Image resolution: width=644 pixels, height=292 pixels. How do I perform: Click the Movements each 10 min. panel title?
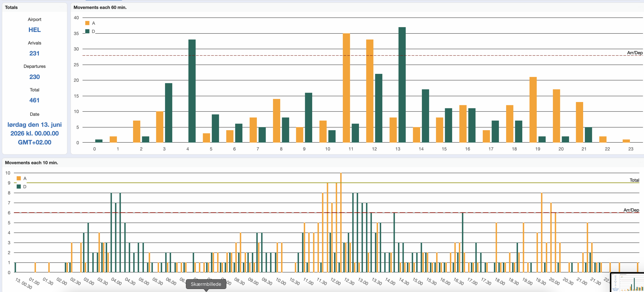pyautogui.click(x=31, y=163)
